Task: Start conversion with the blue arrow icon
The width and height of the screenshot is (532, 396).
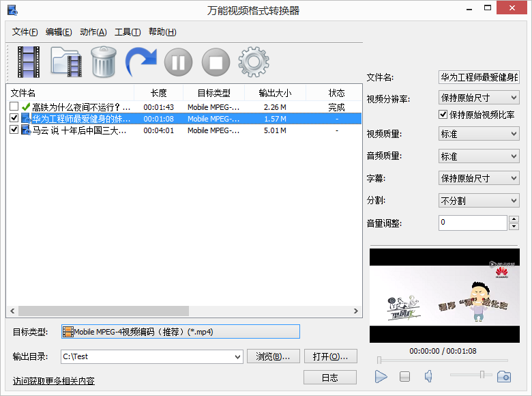Action: [141, 62]
